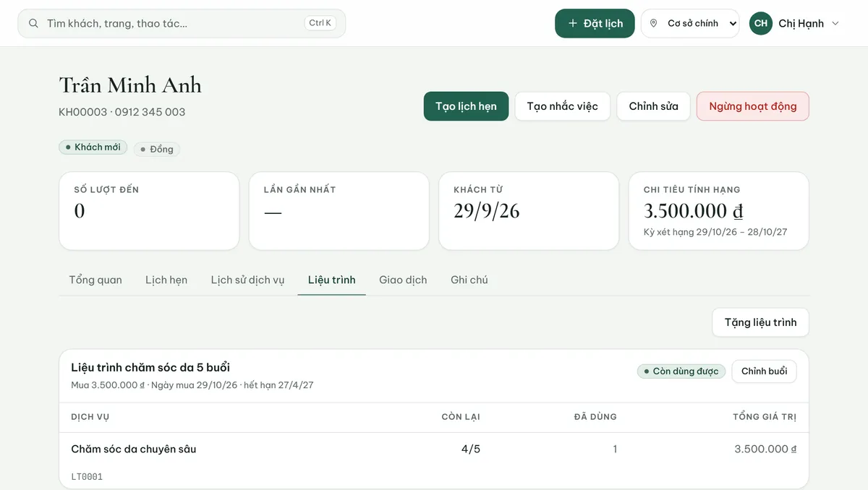Switch to the Tổng quan tab
868x490 pixels.
coord(95,280)
